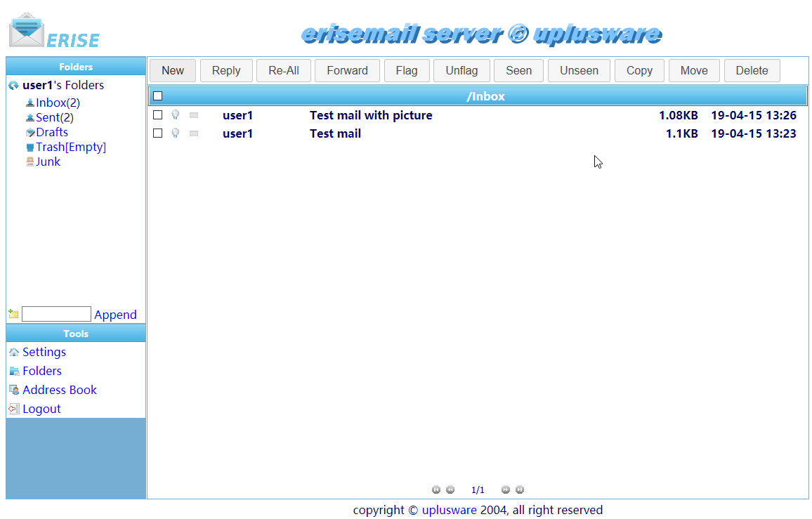
Task: Click the Sent folder icon
Action: pos(30,117)
